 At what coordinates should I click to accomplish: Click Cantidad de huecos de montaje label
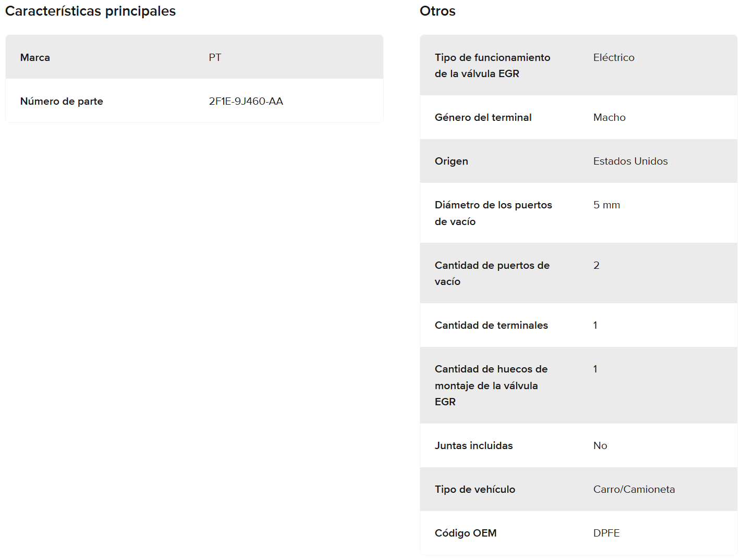pyautogui.click(x=491, y=385)
